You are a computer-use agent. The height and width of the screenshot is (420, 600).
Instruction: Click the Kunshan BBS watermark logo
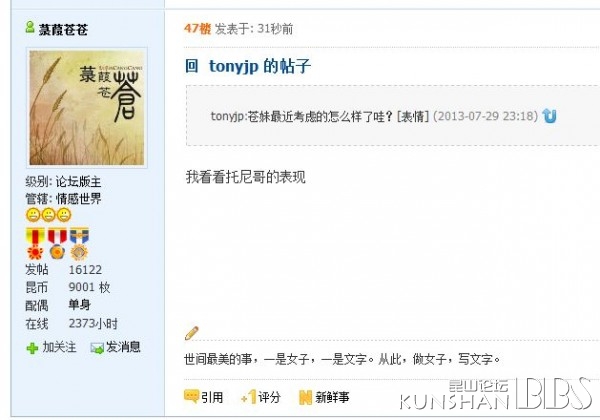[x=496, y=394]
